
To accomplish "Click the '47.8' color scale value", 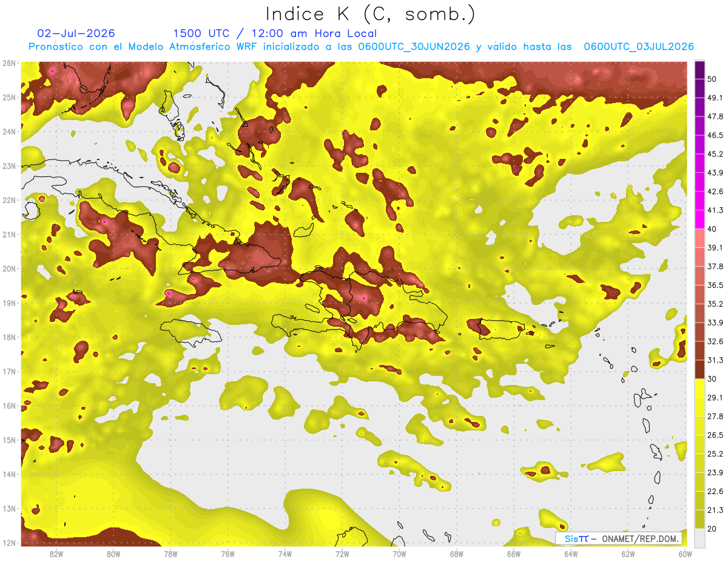I will (715, 116).
